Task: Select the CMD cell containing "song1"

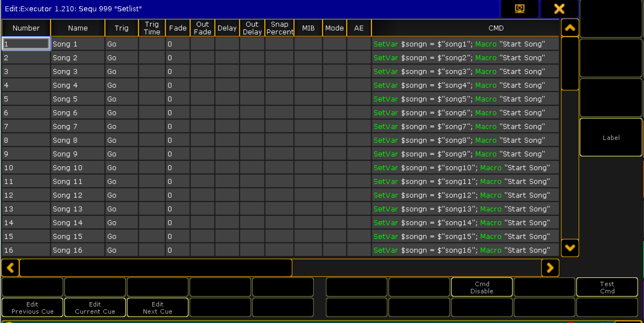Action: [465, 44]
